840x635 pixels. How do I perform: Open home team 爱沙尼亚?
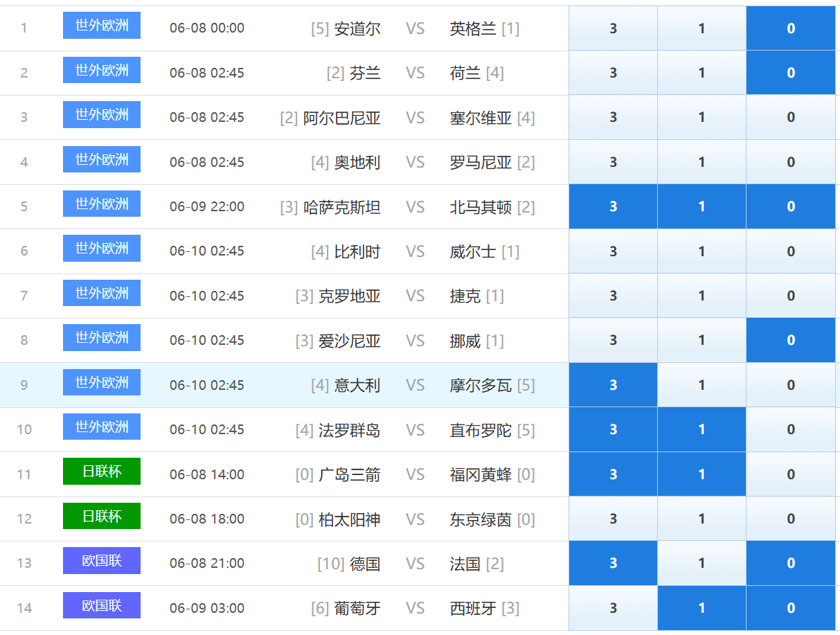pos(350,340)
